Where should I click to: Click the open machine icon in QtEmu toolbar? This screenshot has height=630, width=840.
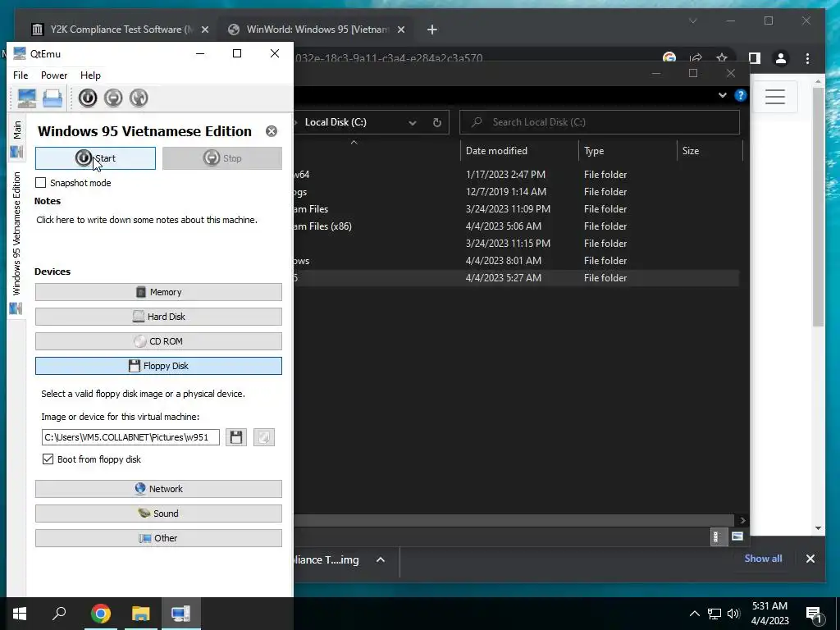point(52,98)
